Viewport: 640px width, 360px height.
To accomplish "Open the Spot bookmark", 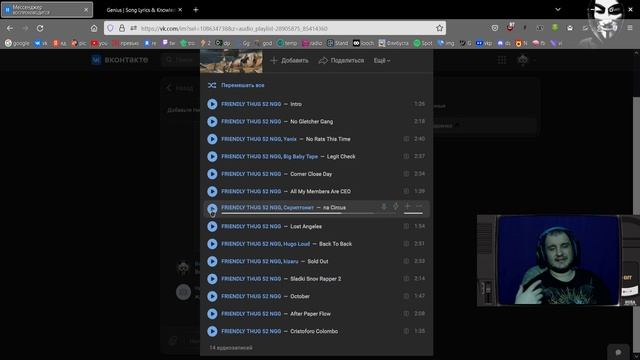I will 423,43.
